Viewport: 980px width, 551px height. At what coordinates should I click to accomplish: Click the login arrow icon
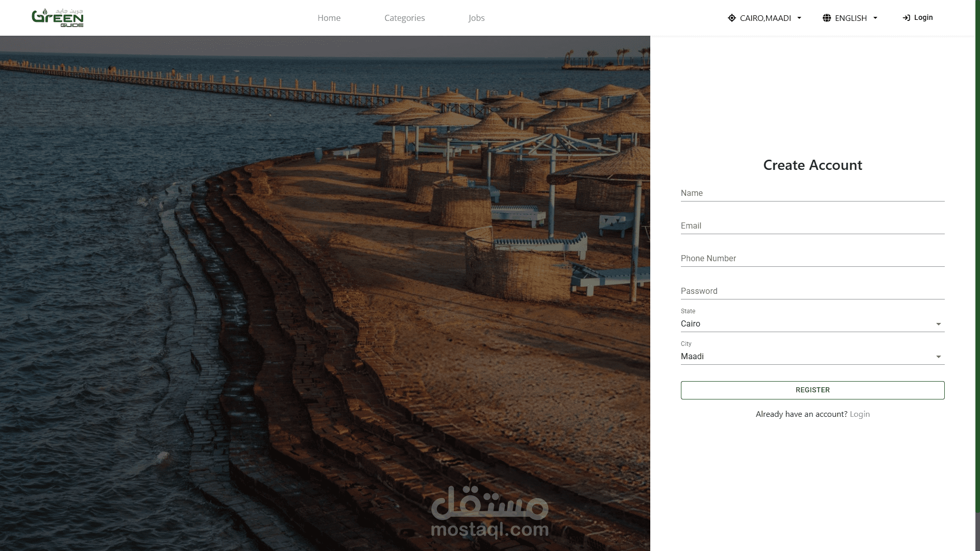click(906, 18)
